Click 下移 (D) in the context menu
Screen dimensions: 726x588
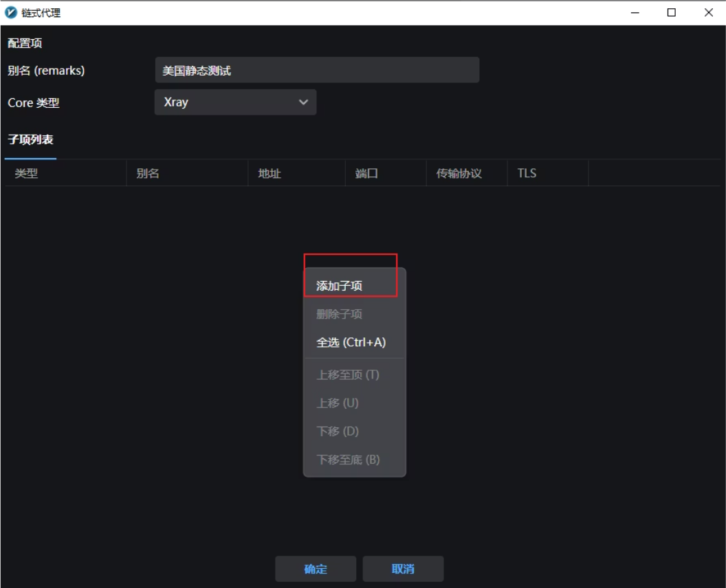(x=338, y=431)
